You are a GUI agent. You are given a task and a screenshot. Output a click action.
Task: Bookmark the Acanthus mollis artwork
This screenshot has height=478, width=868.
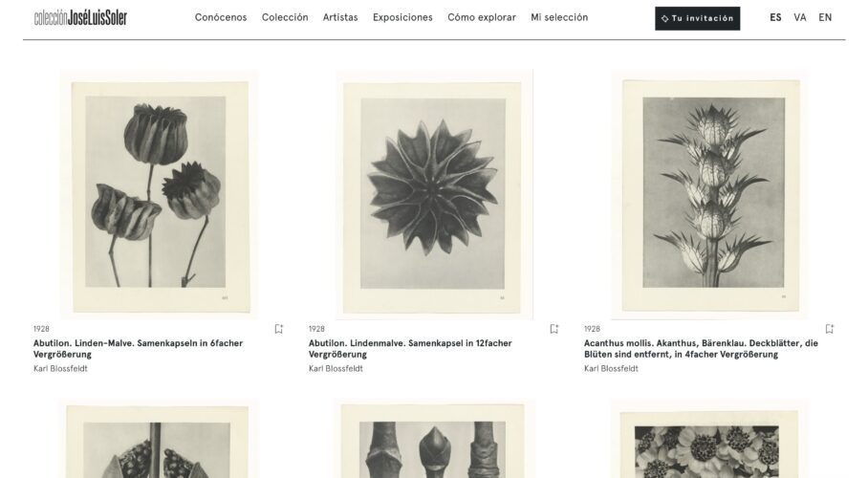[829, 329]
